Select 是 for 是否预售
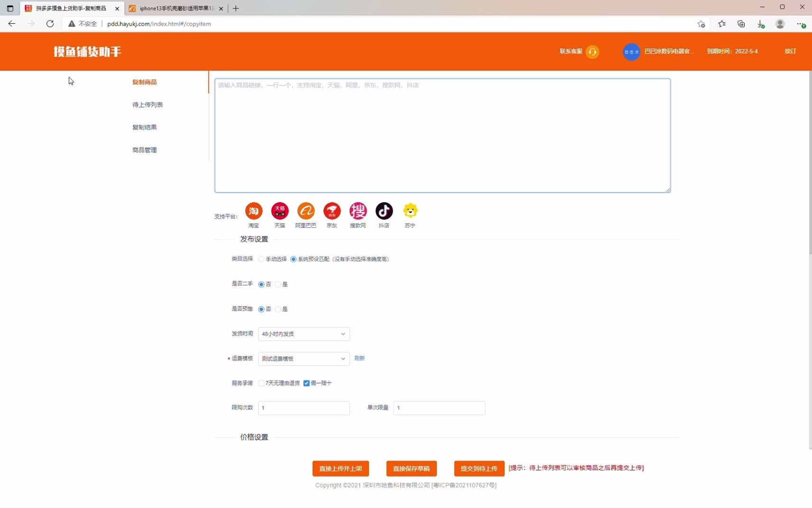The height and width of the screenshot is (508, 812). point(278,309)
